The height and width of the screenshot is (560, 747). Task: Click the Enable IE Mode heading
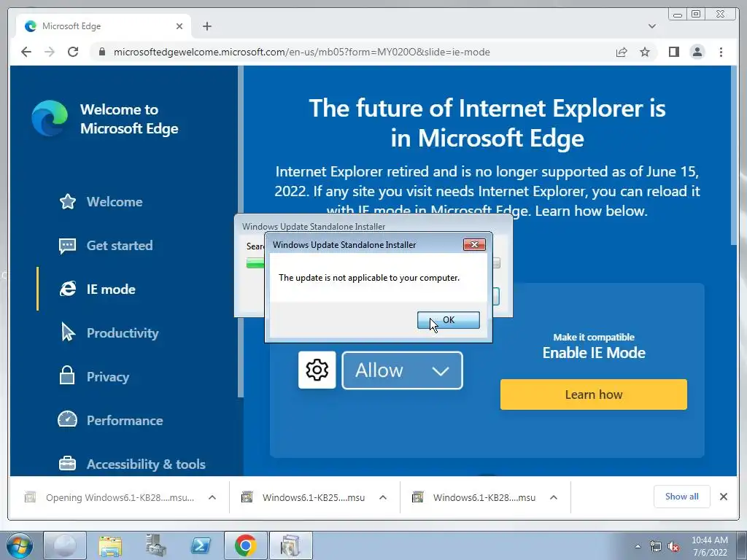[594, 353]
